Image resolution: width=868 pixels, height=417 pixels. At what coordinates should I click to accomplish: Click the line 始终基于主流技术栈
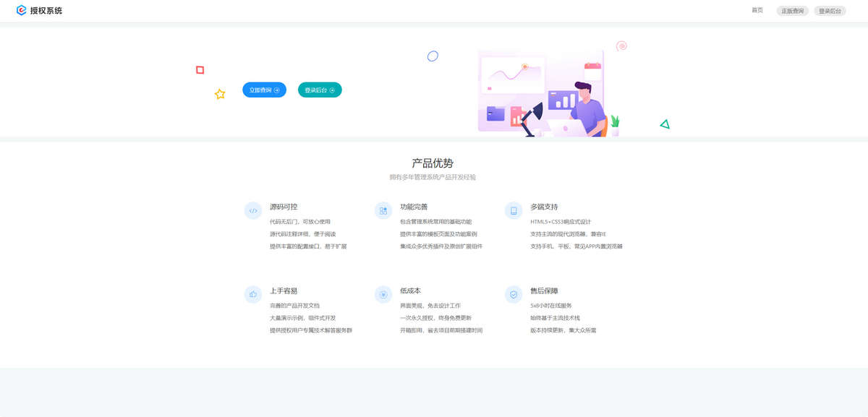pos(555,318)
